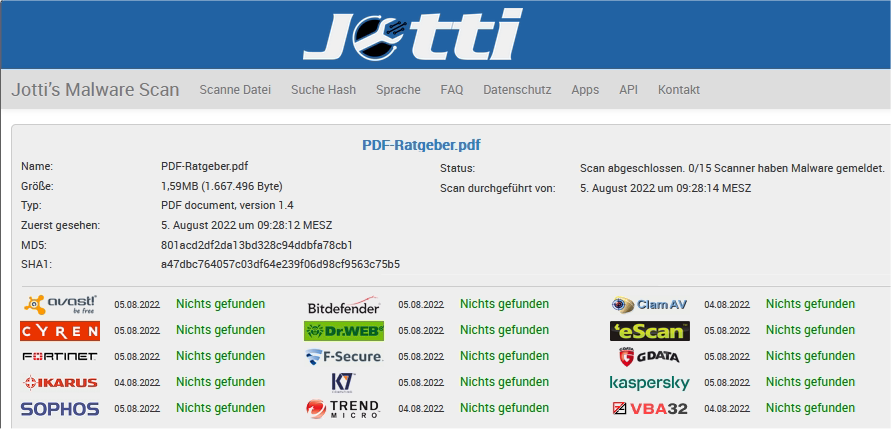
Task: Click Nichts gefunden result for Fortinet
Action: pyautogui.click(x=220, y=356)
